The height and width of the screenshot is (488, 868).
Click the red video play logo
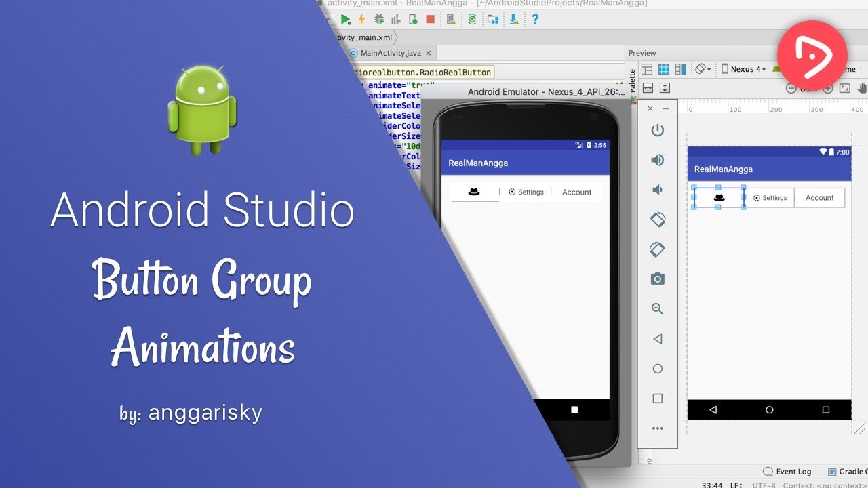coord(812,56)
